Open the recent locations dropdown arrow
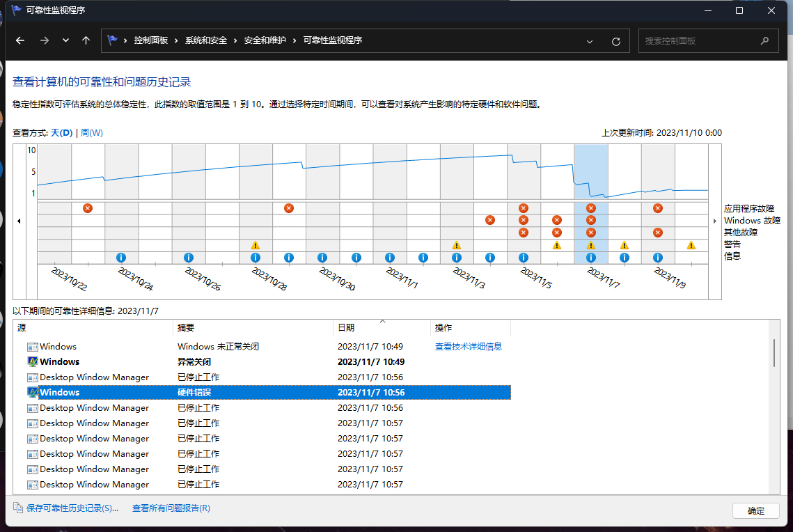 click(x=65, y=40)
